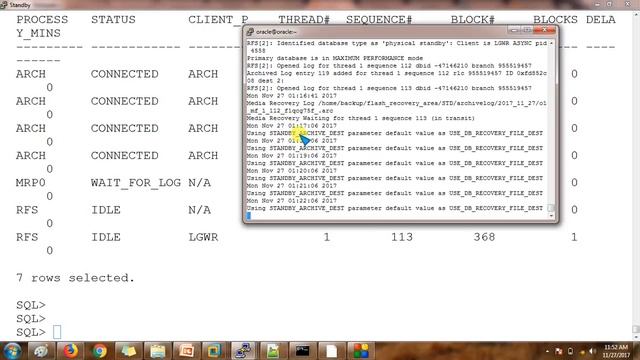Click the THREAD# column header

coord(304,19)
